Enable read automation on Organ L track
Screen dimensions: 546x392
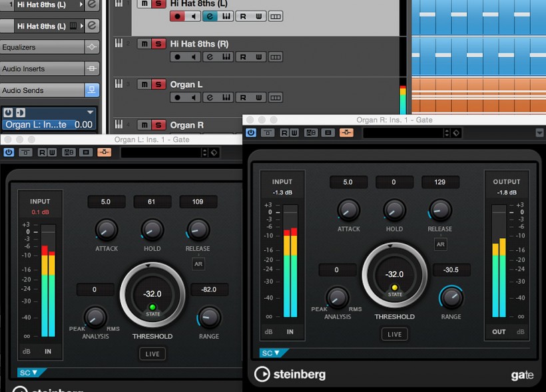[243, 98]
